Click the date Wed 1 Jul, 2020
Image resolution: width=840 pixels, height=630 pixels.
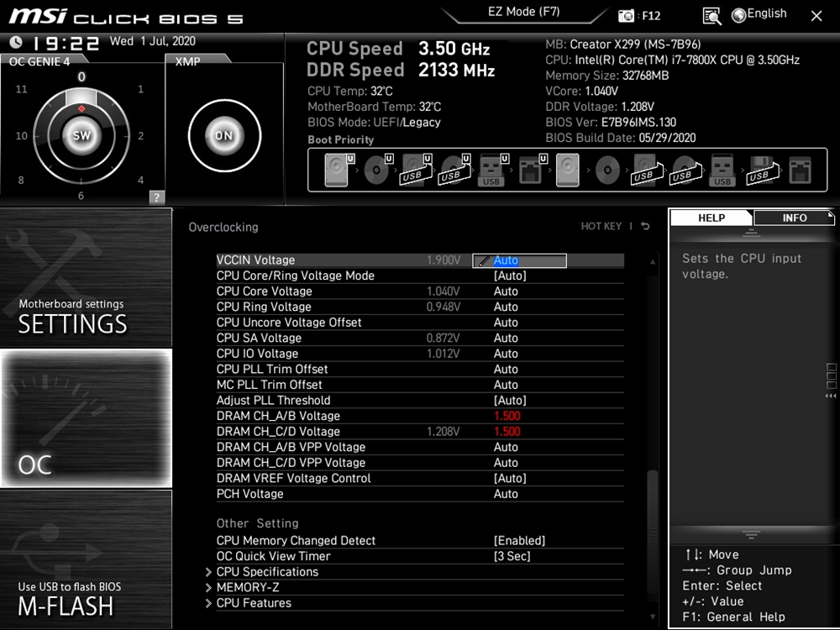153,41
